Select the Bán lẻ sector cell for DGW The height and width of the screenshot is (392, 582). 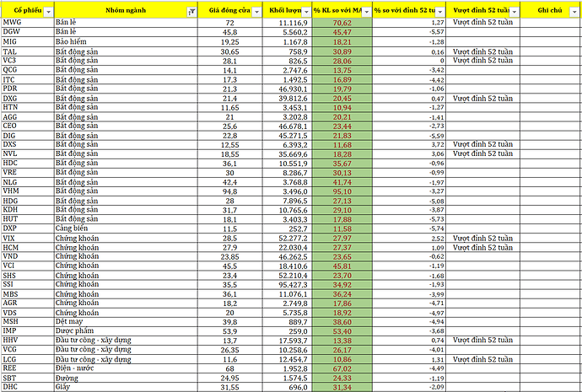[126, 32]
